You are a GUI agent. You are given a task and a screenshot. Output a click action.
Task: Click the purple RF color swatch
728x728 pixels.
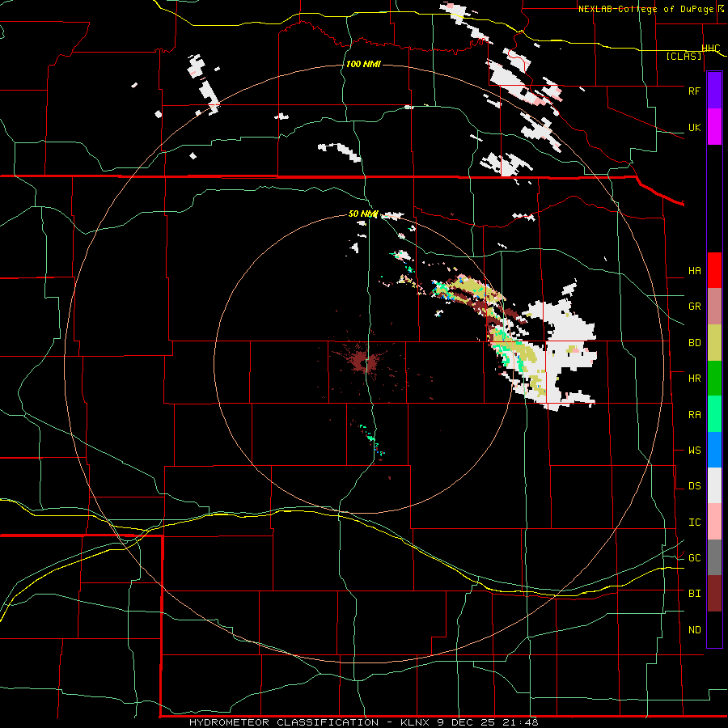tap(714, 91)
